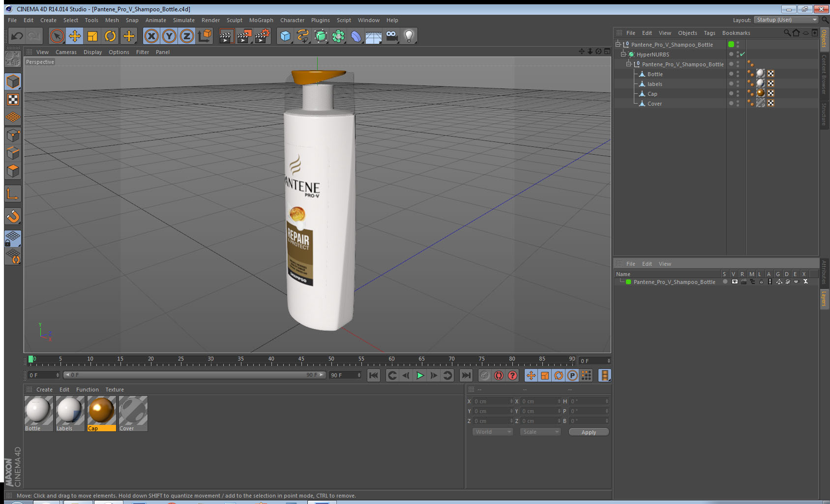The width and height of the screenshot is (830, 504).
Task: Click the green Pantene layer color swatch
Action: click(628, 282)
